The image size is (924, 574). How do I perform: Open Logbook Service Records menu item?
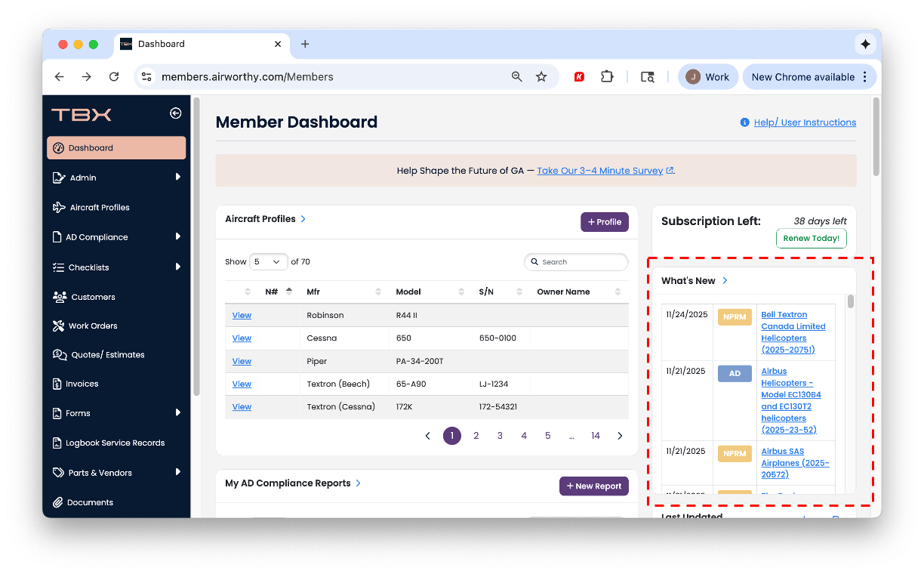coord(115,443)
